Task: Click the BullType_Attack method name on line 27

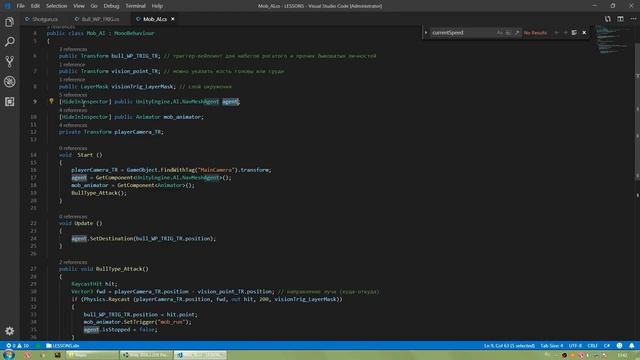Action: [120, 269]
